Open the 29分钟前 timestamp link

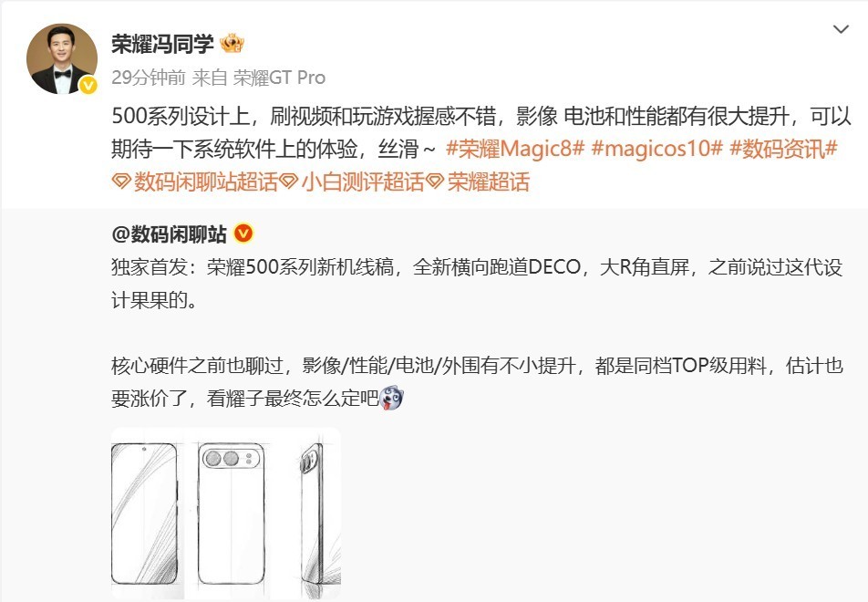(x=149, y=78)
